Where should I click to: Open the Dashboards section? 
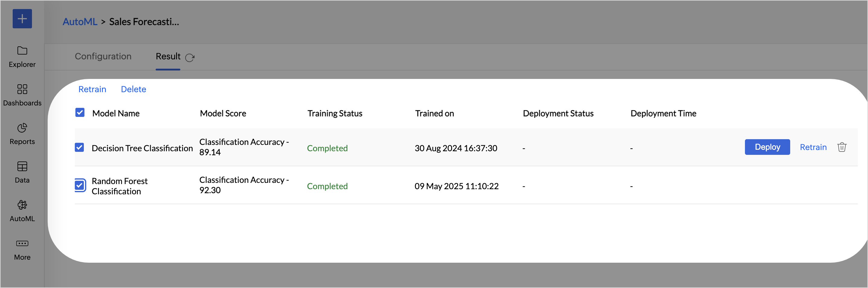(x=22, y=95)
